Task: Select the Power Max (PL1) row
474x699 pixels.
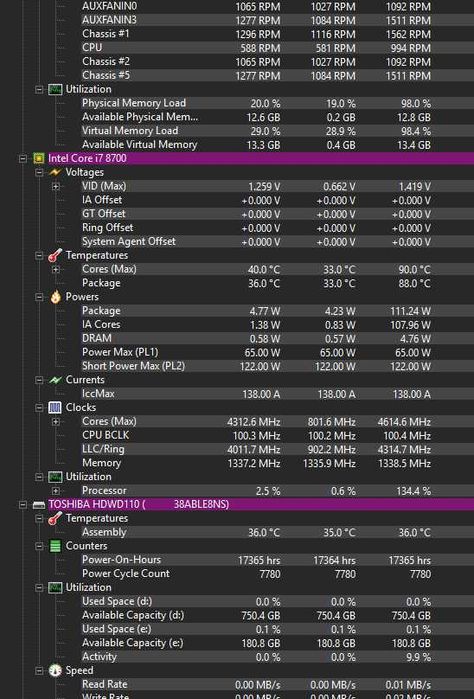Action: pos(277,352)
